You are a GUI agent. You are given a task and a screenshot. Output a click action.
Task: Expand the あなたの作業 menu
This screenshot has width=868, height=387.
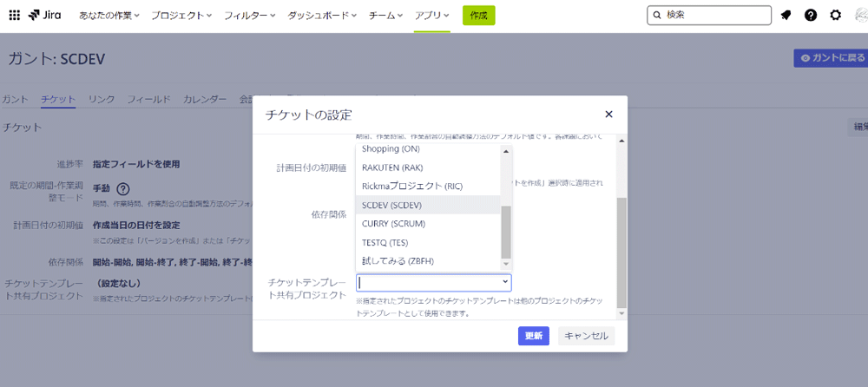(109, 16)
